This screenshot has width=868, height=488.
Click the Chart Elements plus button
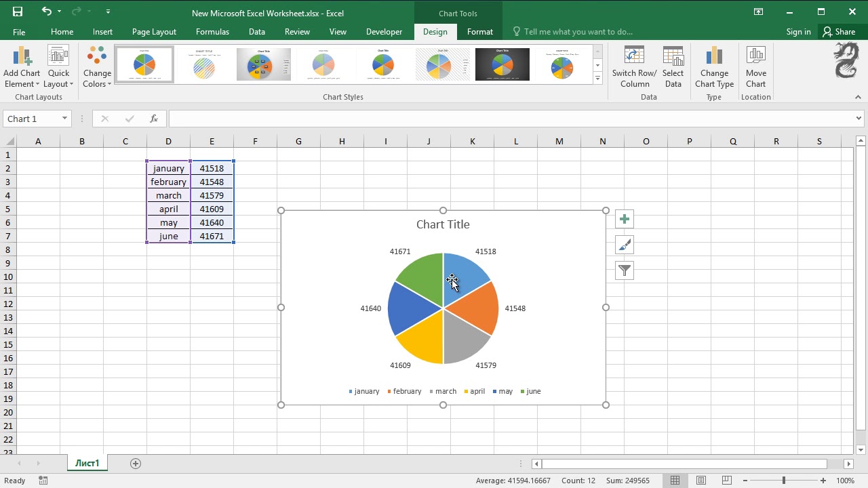[x=625, y=219]
